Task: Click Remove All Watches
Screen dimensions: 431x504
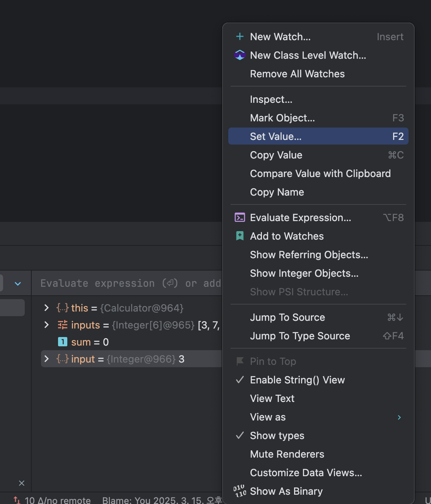Action: pyautogui.click(x=297, y=74)
